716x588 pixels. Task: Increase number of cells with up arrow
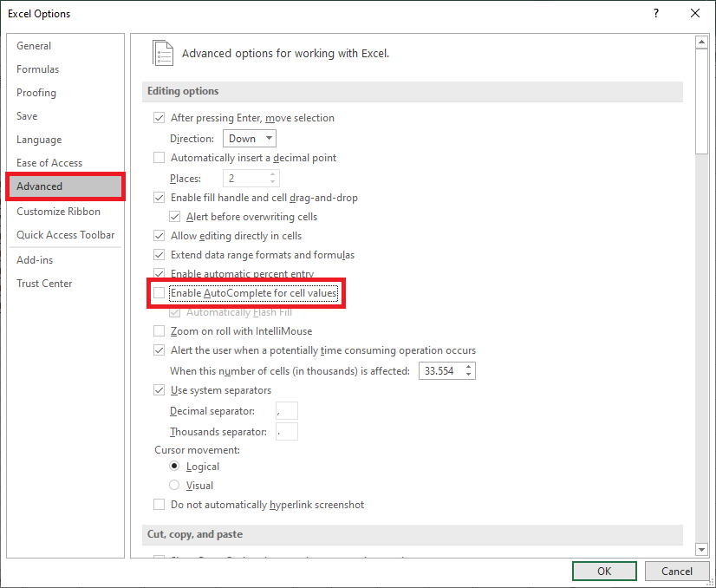(x=468, y=367)
